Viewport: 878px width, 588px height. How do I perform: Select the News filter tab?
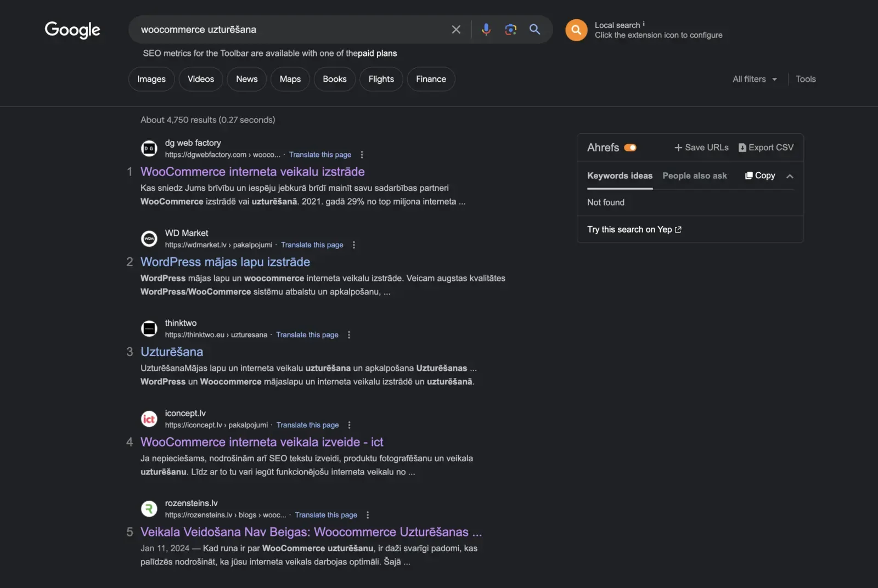247,79
